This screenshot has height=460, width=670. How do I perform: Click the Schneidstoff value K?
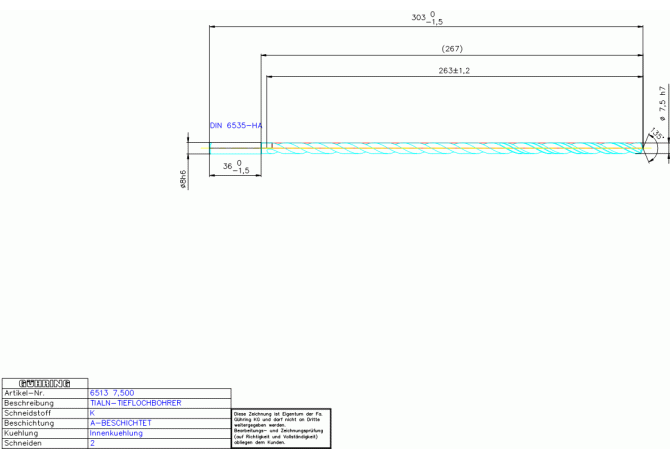pyautogui.click(x=92, y=413)
